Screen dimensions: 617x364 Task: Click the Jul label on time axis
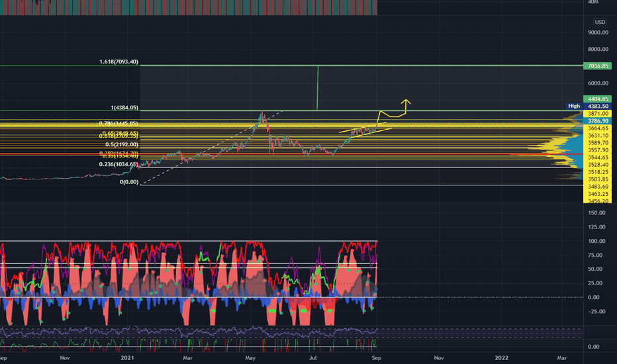pos(313,357)
